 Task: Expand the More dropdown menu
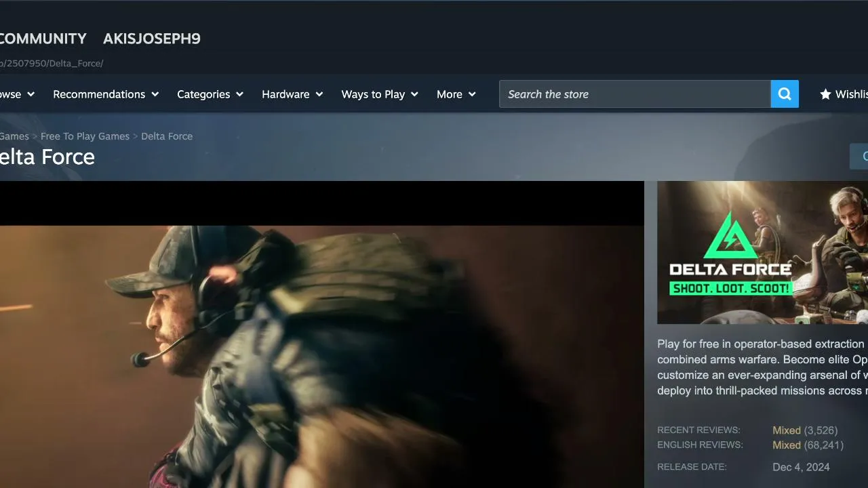[x=456, y=94]
